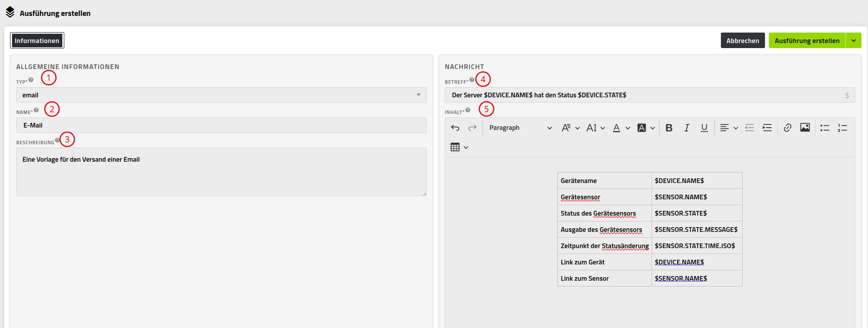Decrease indent in the editor
Image resolution: width=868 pixels, height=328 pixels.
pyautogui.click(x=750, y=128)
